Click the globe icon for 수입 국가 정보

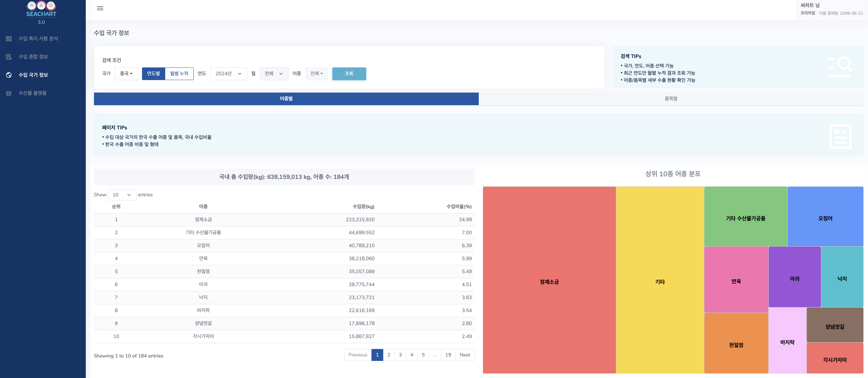(x=9, y=75)
